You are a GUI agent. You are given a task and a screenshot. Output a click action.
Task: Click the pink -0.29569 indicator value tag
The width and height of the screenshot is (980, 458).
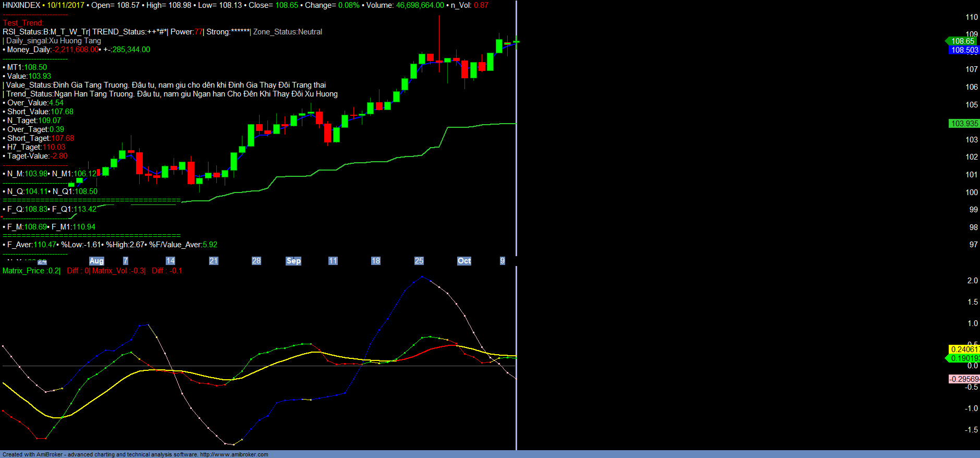[x=964, y=379]
